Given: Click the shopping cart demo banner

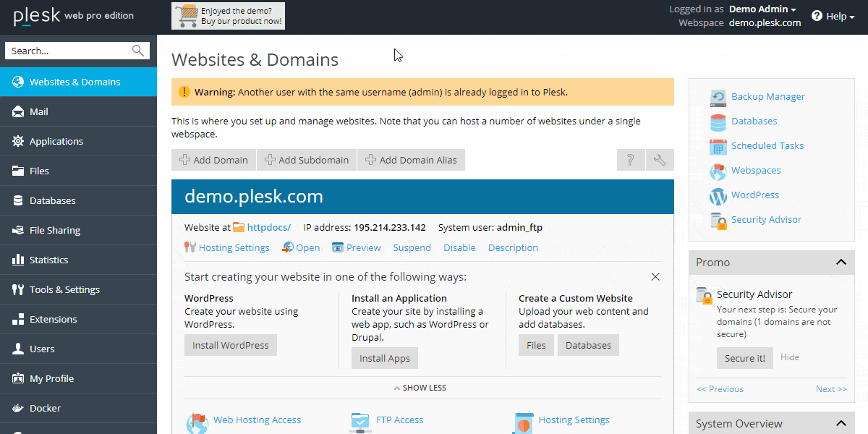Looking at the screenshot, I should [228, 16].
